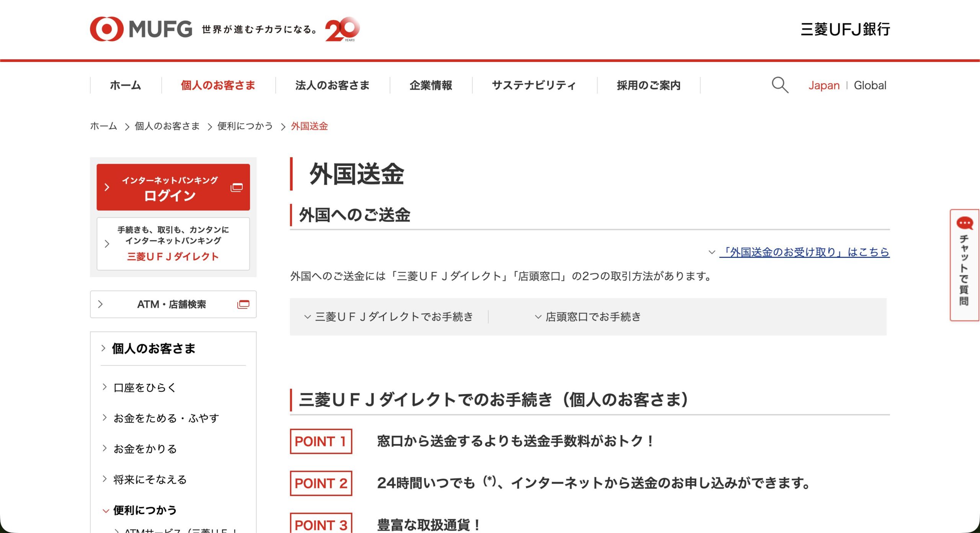This screenshot has width=980, height=533.
Task: Click chevron beside ATM・店舗検索
Action: 100,304
